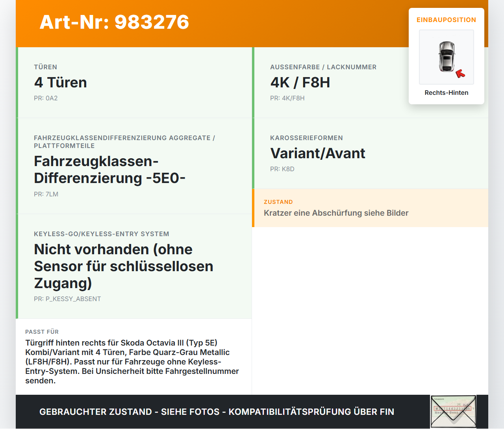Click the P_KESSY_ABSENT code text

[67, 299]
